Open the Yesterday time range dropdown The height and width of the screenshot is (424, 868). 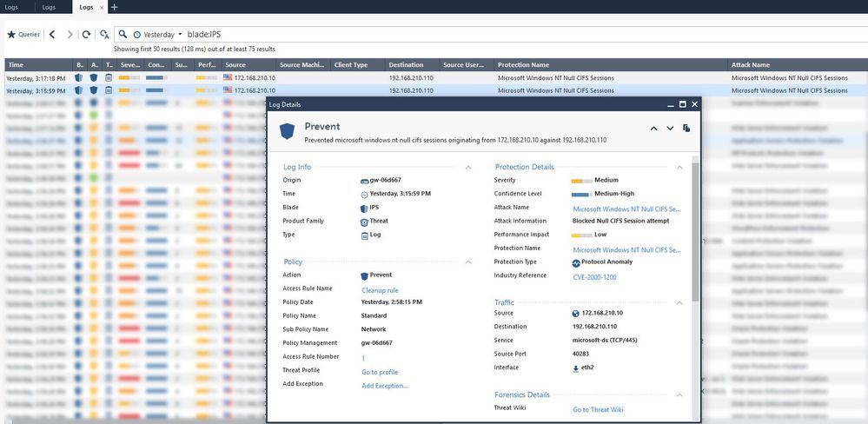(158, 35)
